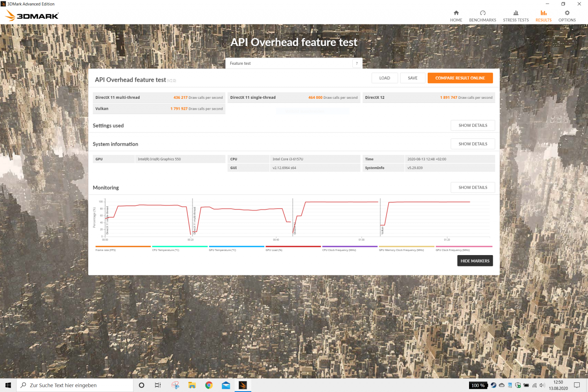588x392 pixels.
Task: Open Windows Security shield tray icon
Action: click(518, 385)
